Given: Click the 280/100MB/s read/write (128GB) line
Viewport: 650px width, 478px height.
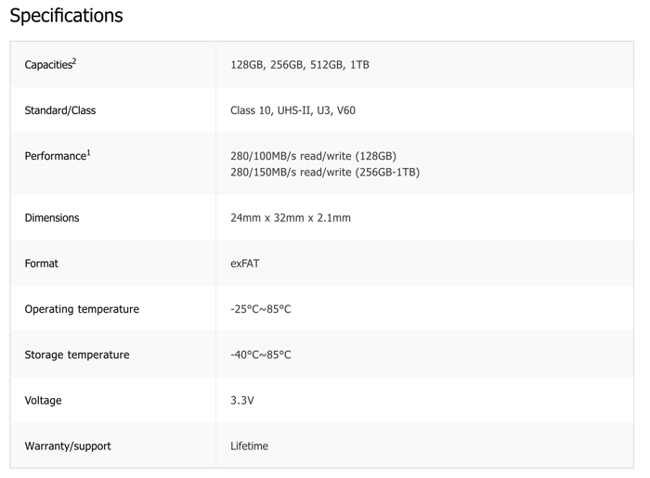Looking at the screenshot, I should 313,156.
